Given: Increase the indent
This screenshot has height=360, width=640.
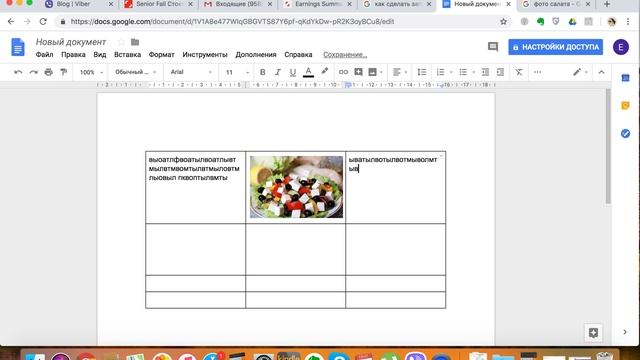Looking at the screenshot, I should pos(500,72).
